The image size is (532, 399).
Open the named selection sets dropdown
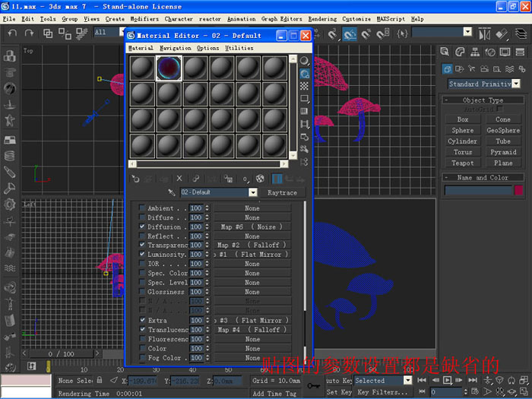pyautogui.click(x=467, y=32)
